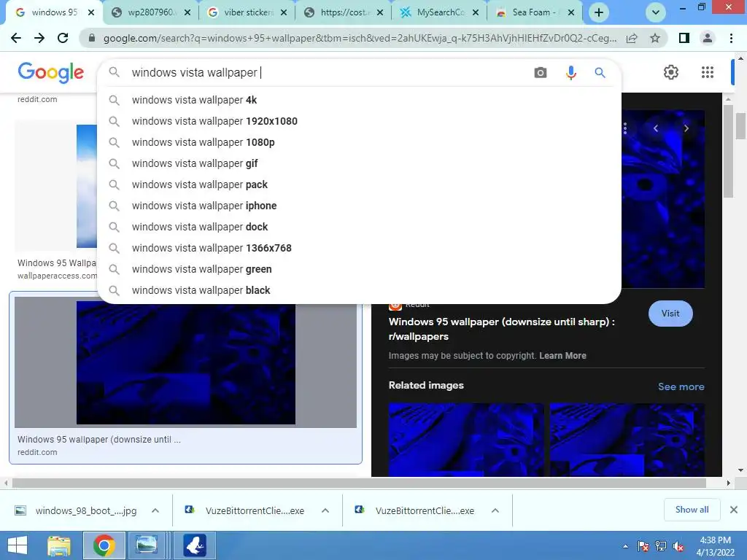Viewport: 747px width, 560px height.
Task: Show all downloads
Action: point(692,510)
